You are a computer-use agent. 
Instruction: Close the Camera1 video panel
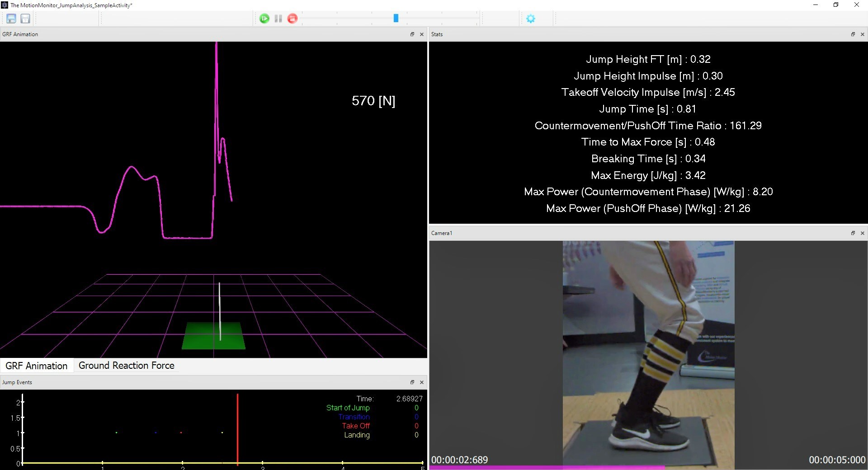862,233
